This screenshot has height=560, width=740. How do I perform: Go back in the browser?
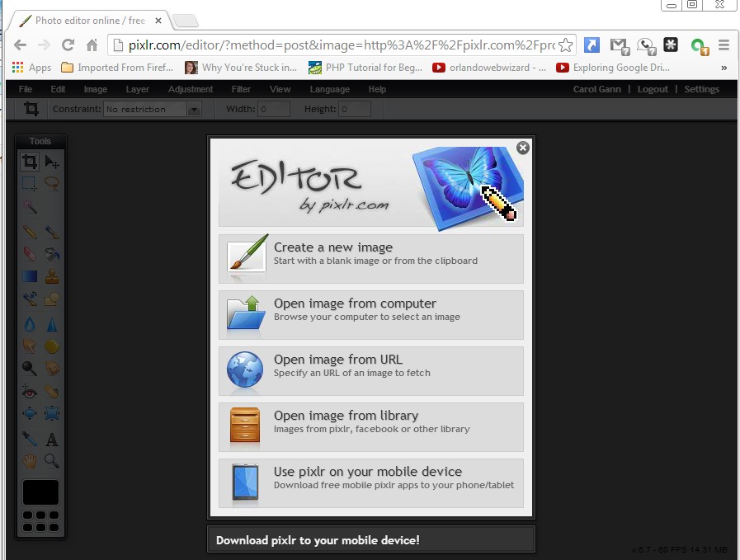click(20, 45)
